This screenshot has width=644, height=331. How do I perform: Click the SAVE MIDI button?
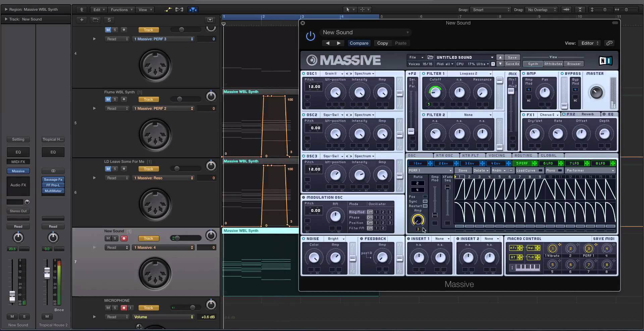point(603,239)
